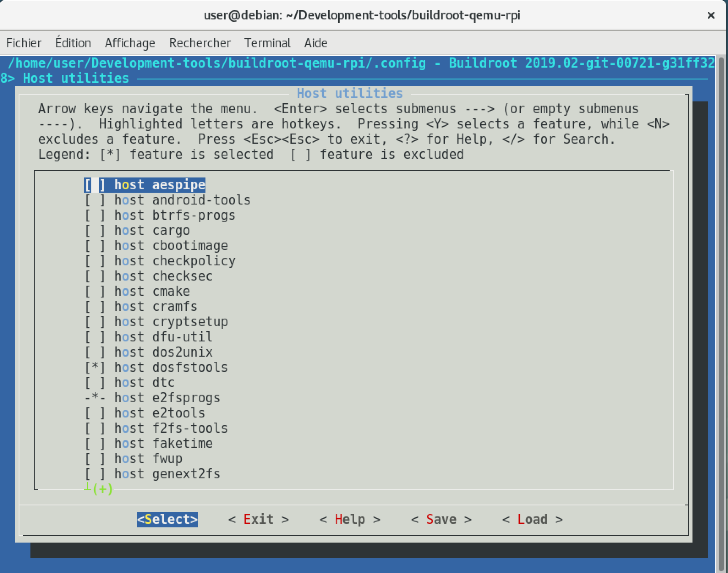Toggle host cargo checkbox

(x=95, y=230)
